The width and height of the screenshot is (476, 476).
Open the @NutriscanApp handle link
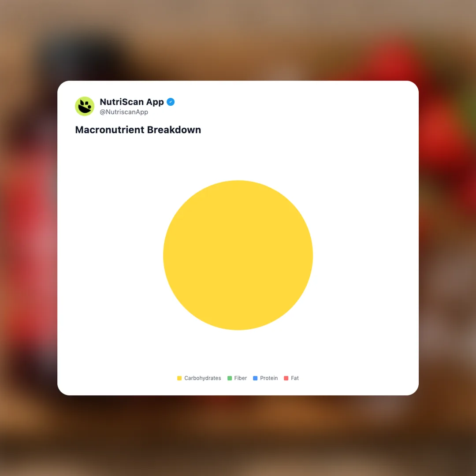pos(124,112)
